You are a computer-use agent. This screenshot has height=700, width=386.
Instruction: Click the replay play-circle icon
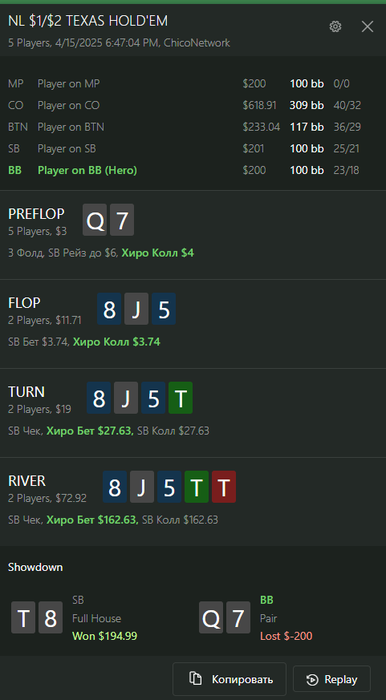[312, 679]
